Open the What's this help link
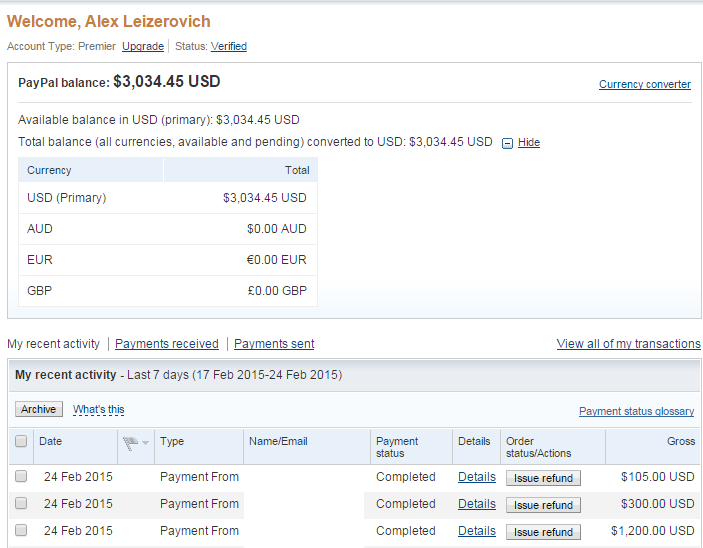 coord(99,409)
